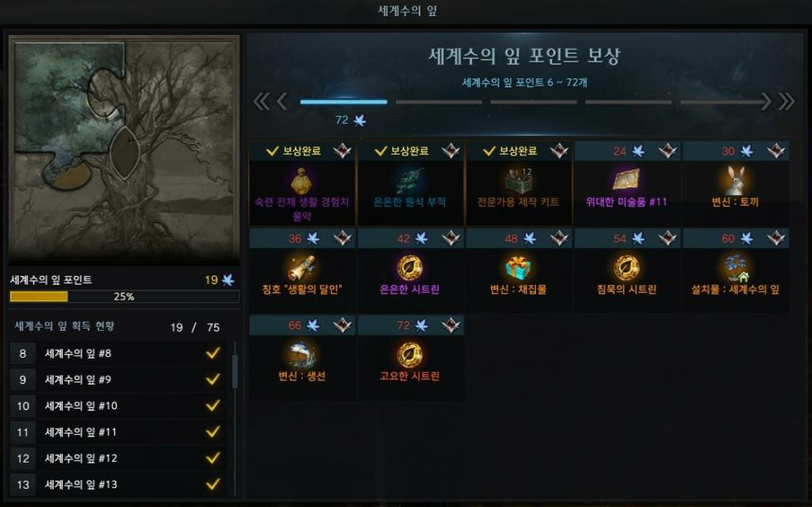Toggle checkmark for 세계수의 잎 #8
Viewport: 812px width, 507px height.
[x=213, y=353]
